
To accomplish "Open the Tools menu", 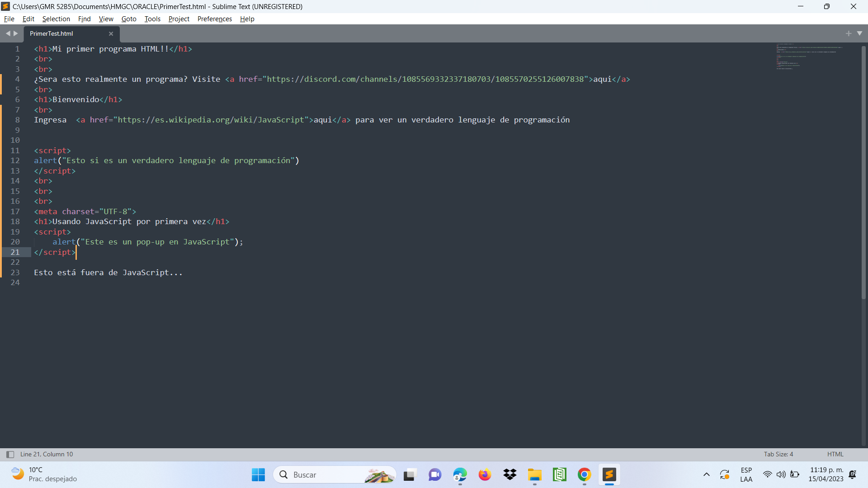I will click(x=152, y=19).
